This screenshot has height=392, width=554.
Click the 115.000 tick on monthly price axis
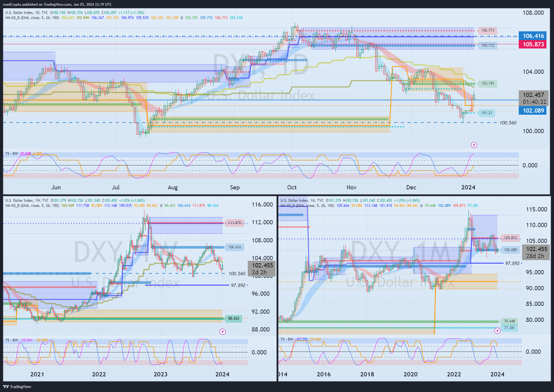[x=536, y=210]
